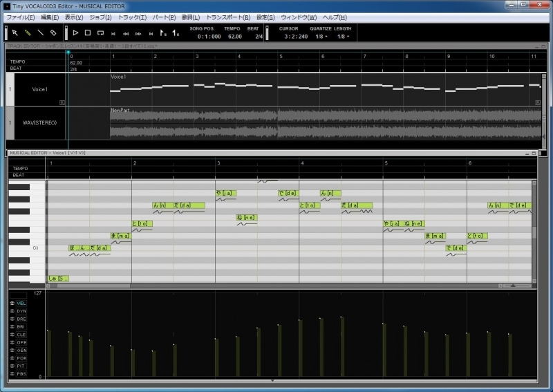Click the piano roll scroll-up arrow

(x=534, y=183)
